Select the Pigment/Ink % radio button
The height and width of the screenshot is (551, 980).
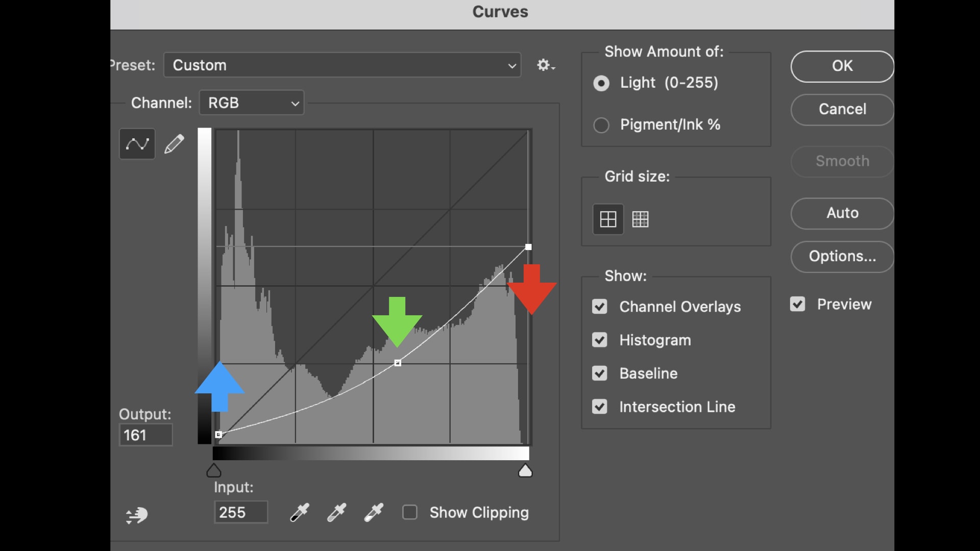click(601, 125)
